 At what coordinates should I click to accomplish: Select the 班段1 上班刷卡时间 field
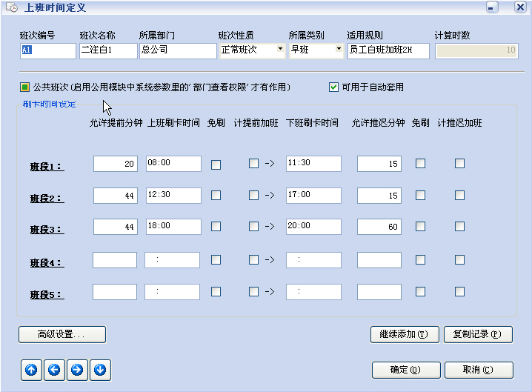click(x=173, y=164)
